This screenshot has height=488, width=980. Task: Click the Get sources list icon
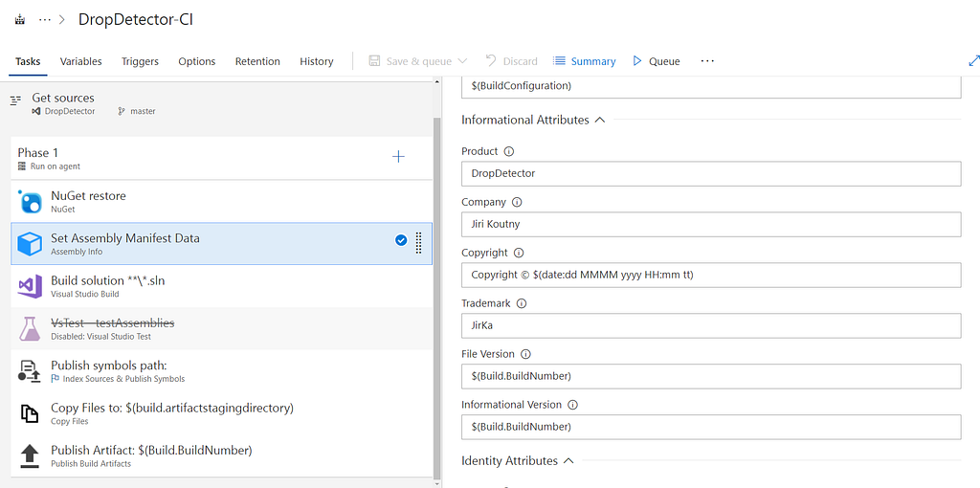click(x=16, y=100)
